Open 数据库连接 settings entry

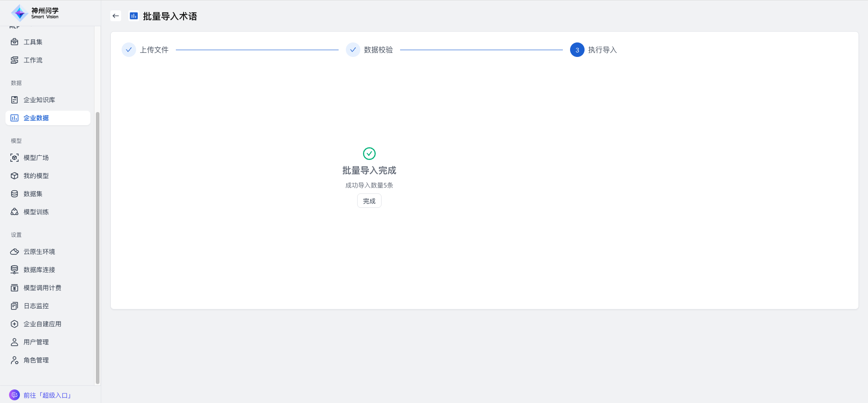coord(39,270)
